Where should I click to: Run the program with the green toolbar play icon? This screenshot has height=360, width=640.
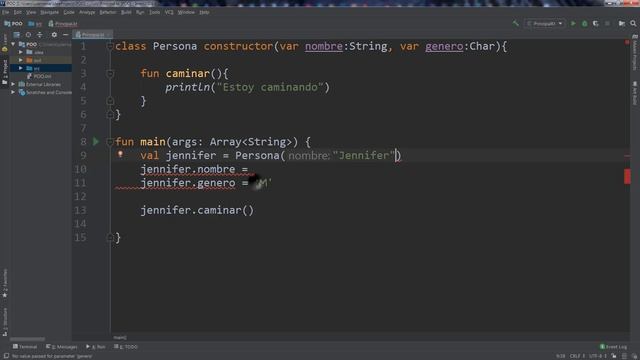coord(573,24)
